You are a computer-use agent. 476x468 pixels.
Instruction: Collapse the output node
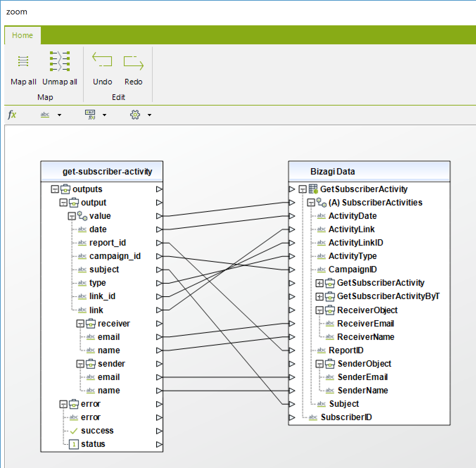[x=63, y=203]
